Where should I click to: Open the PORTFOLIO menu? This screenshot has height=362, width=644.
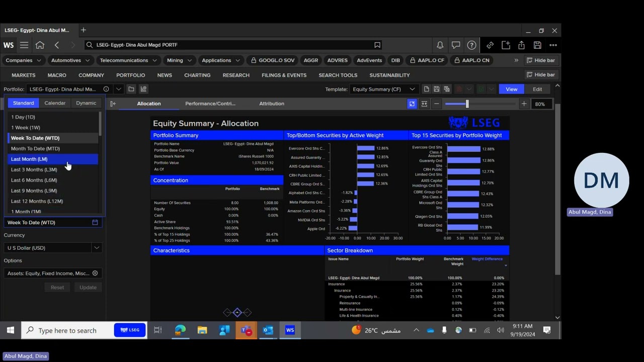click(130, 75)
